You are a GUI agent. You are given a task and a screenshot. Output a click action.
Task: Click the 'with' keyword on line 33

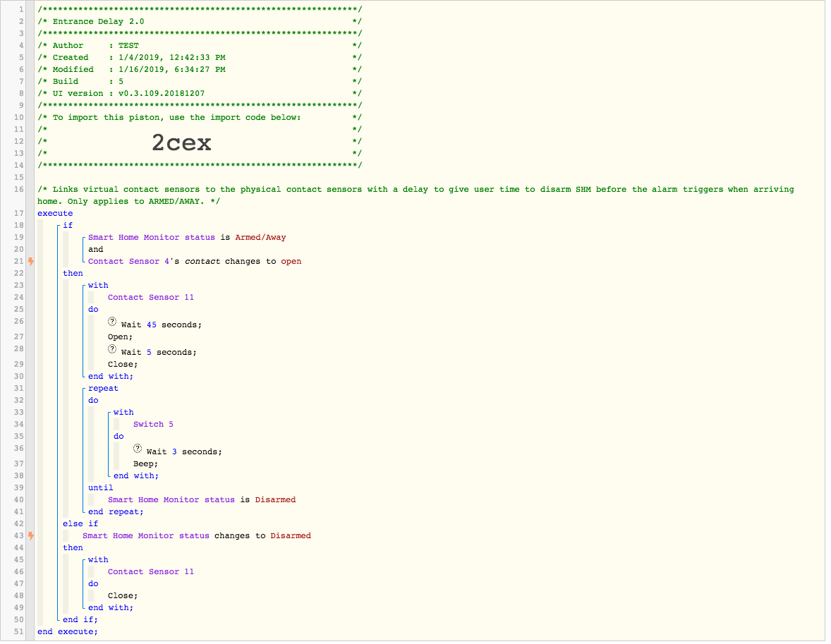coord(123,413)
